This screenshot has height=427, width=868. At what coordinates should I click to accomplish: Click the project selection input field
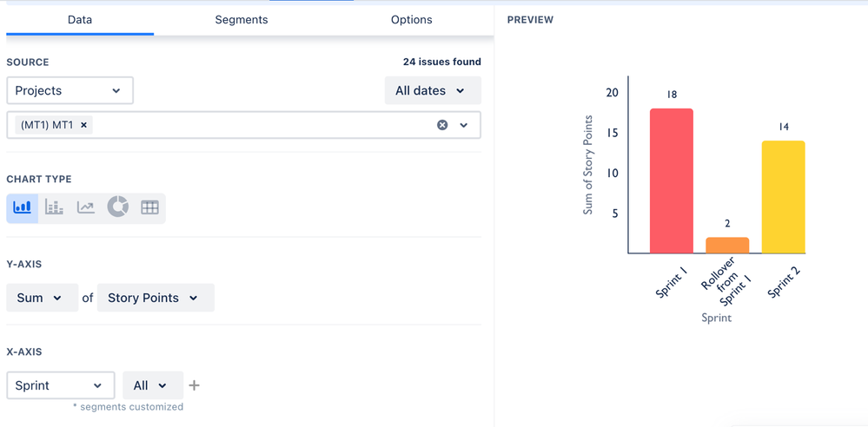[243, 125]
